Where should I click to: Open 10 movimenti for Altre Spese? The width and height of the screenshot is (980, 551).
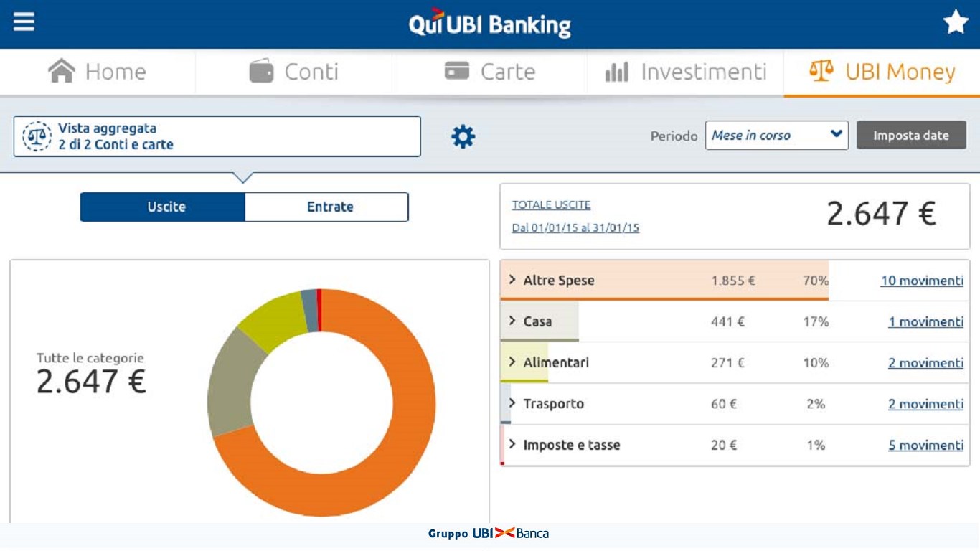point(922,281)
